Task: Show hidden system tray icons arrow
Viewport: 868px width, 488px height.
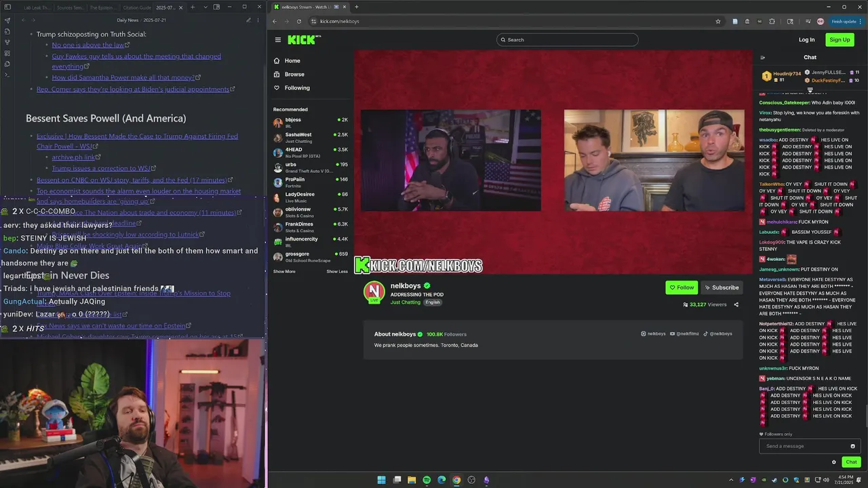Action: [730, 480]
